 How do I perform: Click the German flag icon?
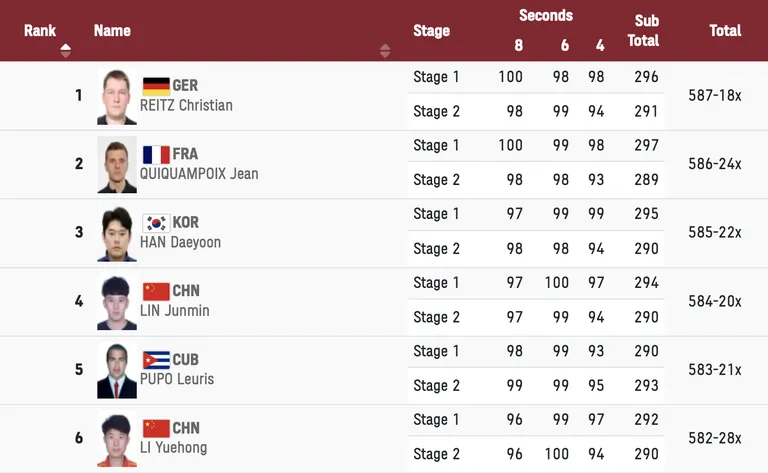click(x=156, y=86)
